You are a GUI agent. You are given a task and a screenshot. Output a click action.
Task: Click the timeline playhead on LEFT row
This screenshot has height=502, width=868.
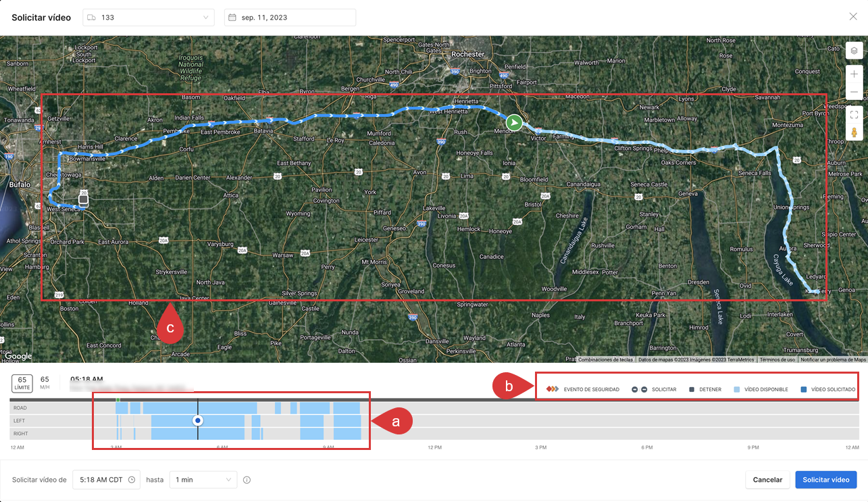click(x=198, y=420)
